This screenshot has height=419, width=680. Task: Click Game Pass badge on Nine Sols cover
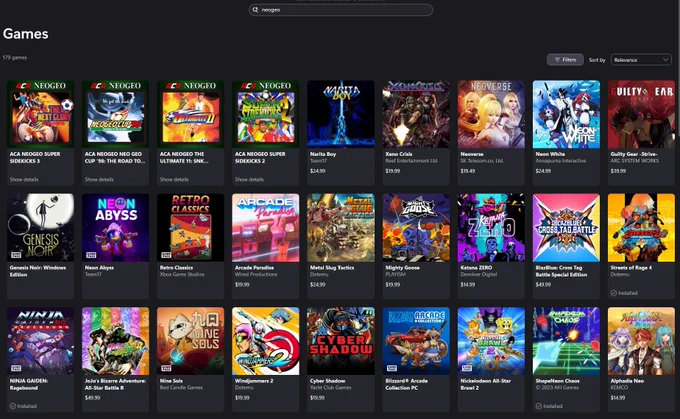166,368
